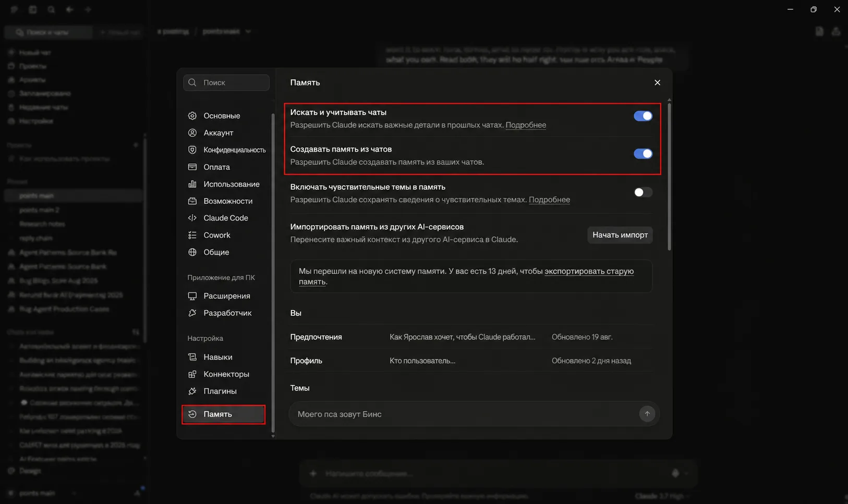
Task: Click the plug icon beside Коннекторы
Action: pyautogui.click(x=192, y=374)
